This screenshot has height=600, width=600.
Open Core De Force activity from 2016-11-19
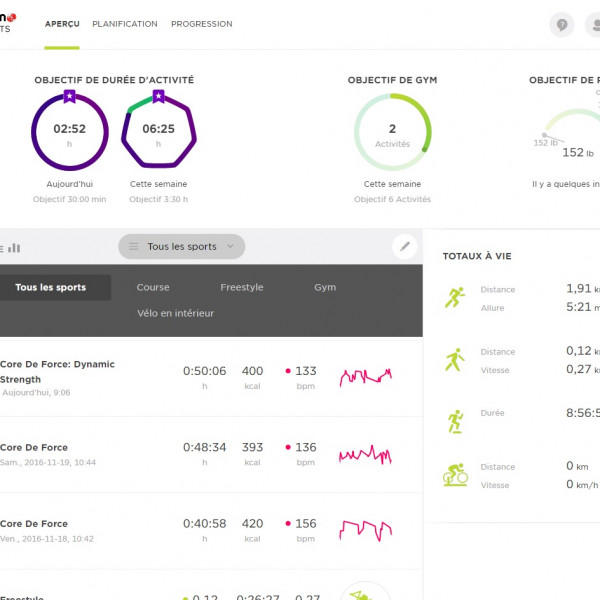[34, 448]
